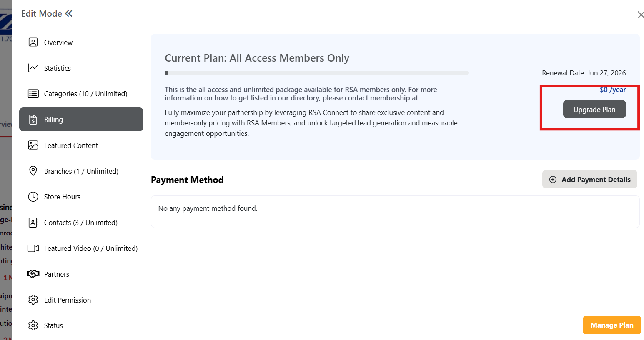Click the orange Manage Plan button
Viewport: 644px width, 340px height.
[611, 325]
